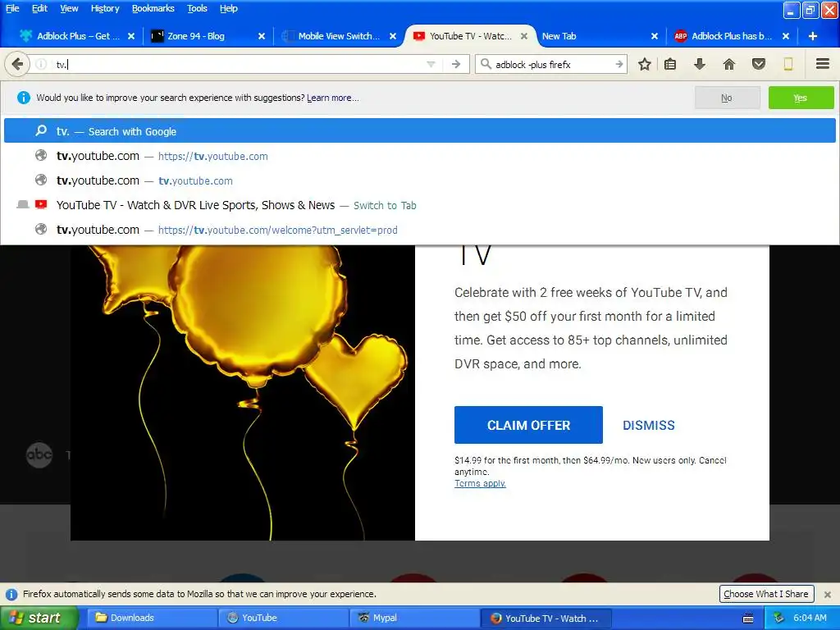Open the Learn more link

pyautogui.click(x=333, y=98)
